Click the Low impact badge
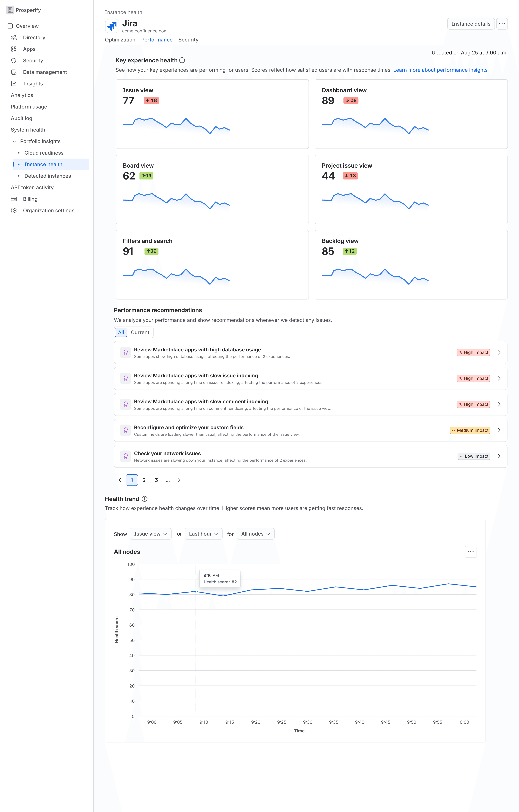The width and height of the screenshot is (519, 812). pyautogui.click(x=474, y=456)
